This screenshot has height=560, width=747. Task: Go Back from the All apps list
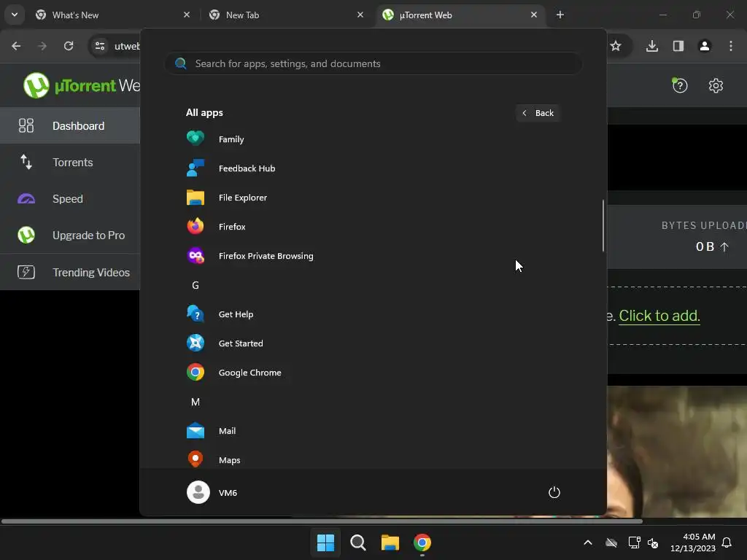pyautogui.click(x=538, y=113)
